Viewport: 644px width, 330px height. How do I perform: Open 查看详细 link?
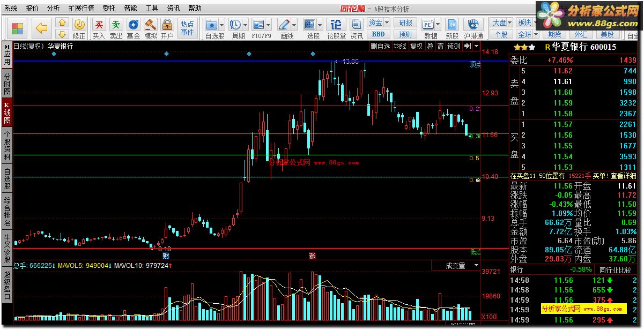(623, 176)
